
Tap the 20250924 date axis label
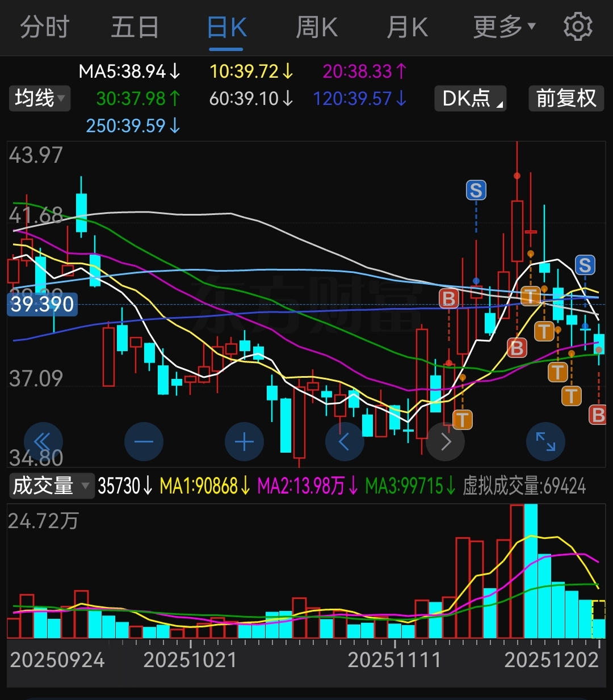click(x=57, y=660)
